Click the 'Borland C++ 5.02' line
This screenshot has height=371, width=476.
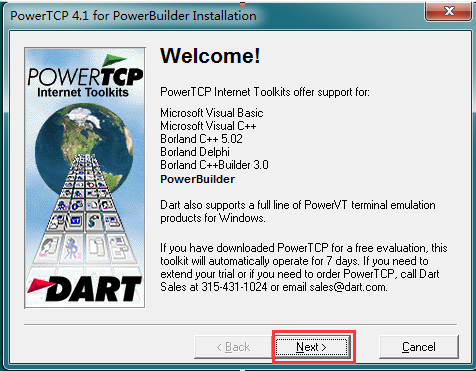[x=201, y=139]
